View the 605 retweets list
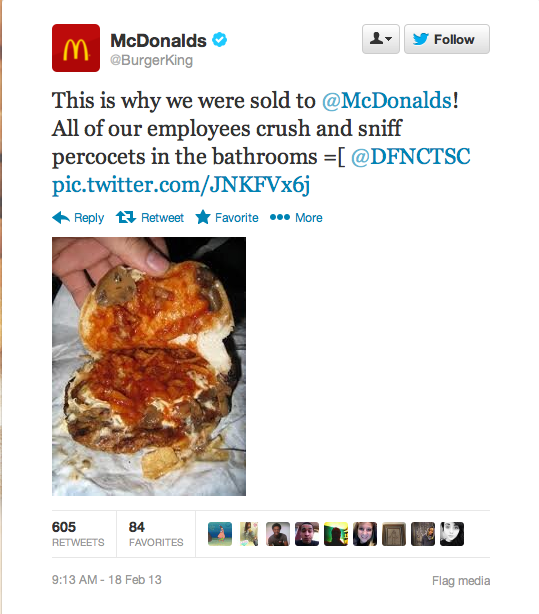539x614 pixels. [78, 534]
